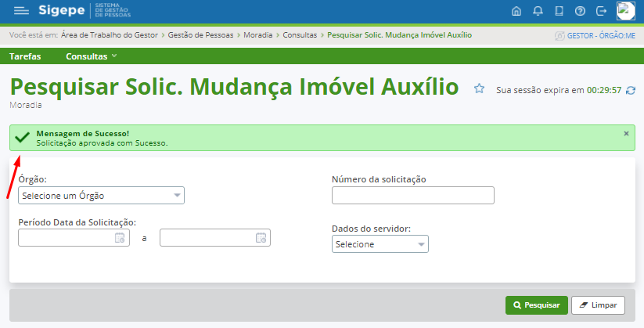Click the Pesquisar button
The width and height of the screenshot is (644, 328).
click(536, 305)
